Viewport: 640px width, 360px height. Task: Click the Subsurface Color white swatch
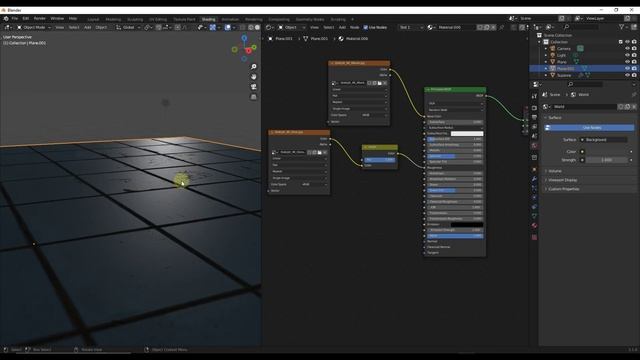click(x=467, y=133)
